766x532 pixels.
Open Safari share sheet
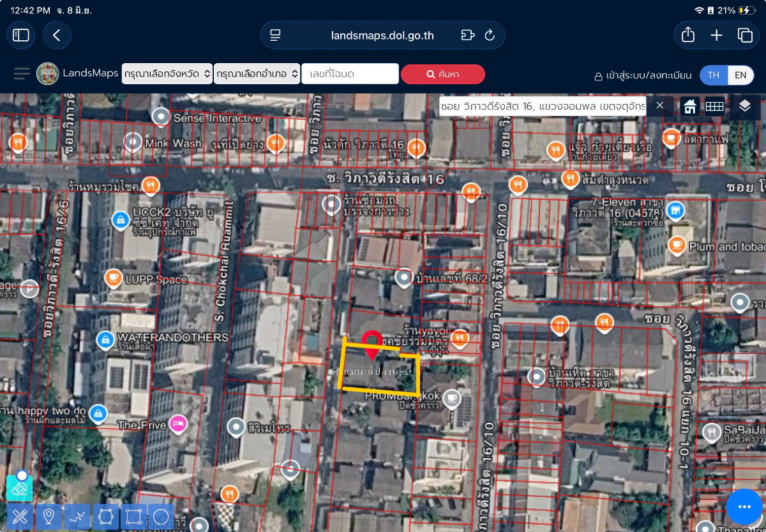687,35
